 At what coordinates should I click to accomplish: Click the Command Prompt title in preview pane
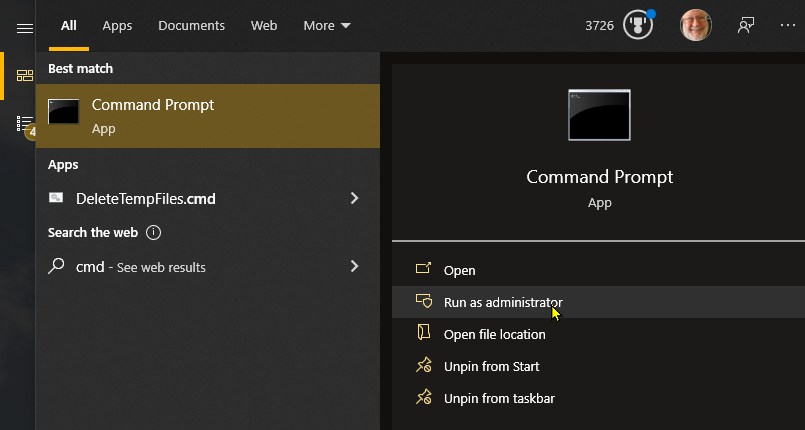click(x=600, y=177)
